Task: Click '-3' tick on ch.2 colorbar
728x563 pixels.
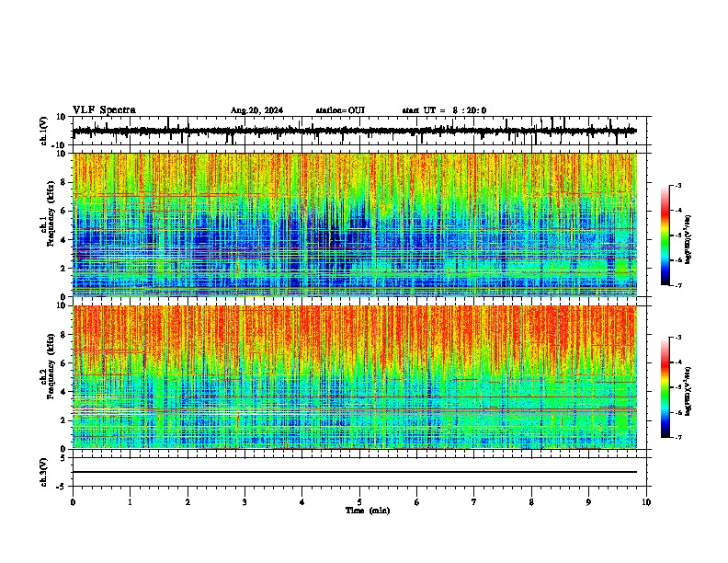Action: [677, 338]
